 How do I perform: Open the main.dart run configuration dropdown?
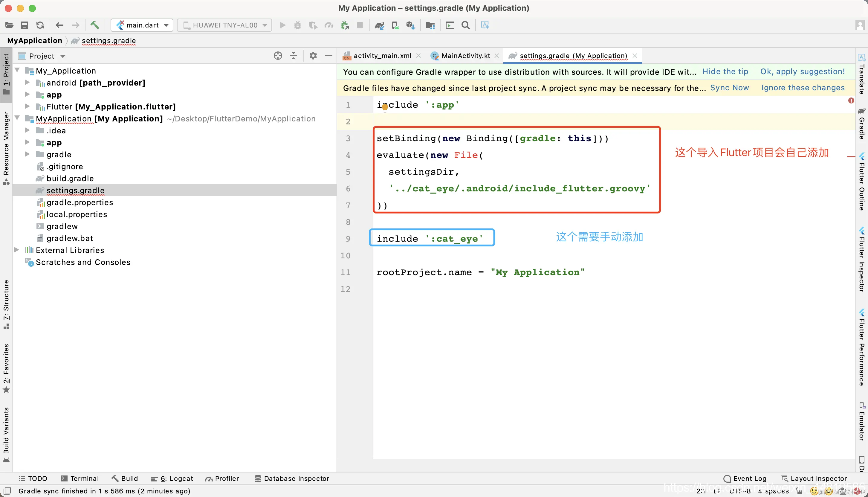[x=142, y=25]
